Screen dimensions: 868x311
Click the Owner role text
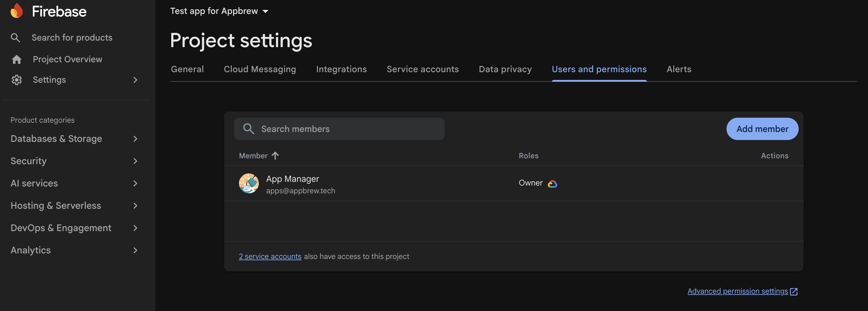(x=531, y=183)
